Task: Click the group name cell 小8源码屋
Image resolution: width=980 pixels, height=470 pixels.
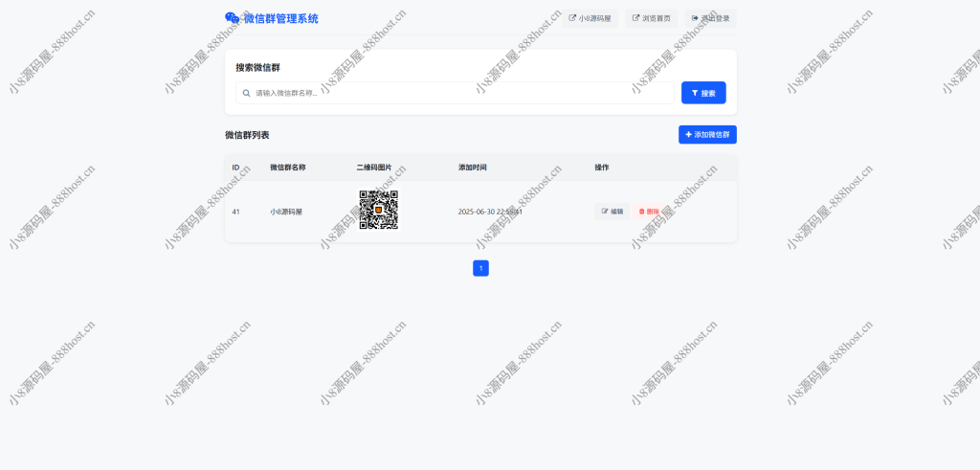Action: (286, 212)
